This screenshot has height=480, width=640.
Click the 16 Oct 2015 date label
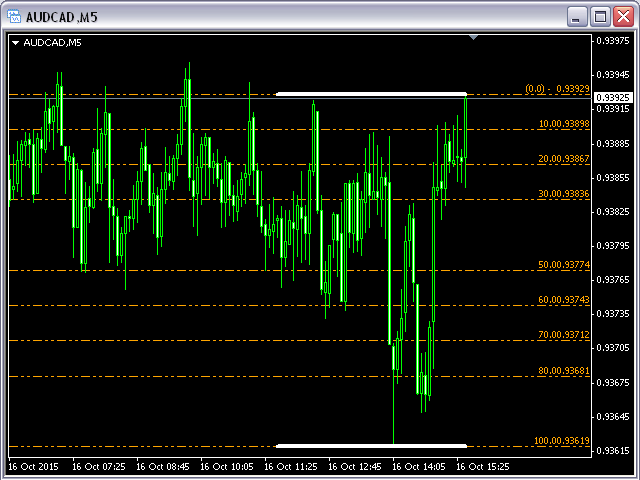[35, 466]
